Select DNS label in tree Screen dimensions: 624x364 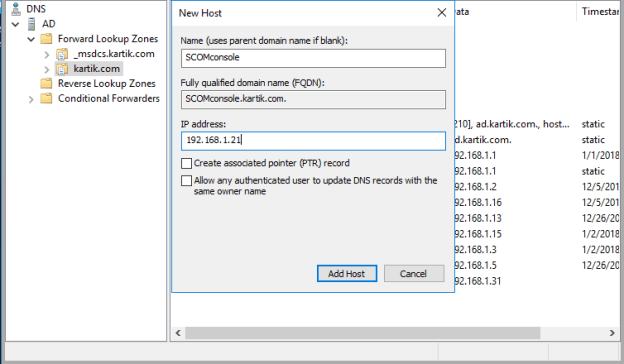click(x=36, y=9)
